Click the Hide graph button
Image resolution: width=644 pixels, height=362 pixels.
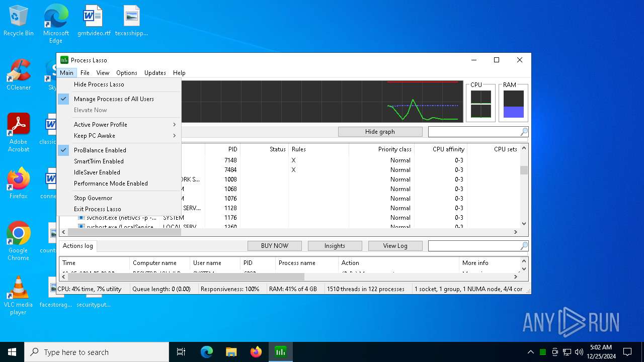click(x=380, y=132)
